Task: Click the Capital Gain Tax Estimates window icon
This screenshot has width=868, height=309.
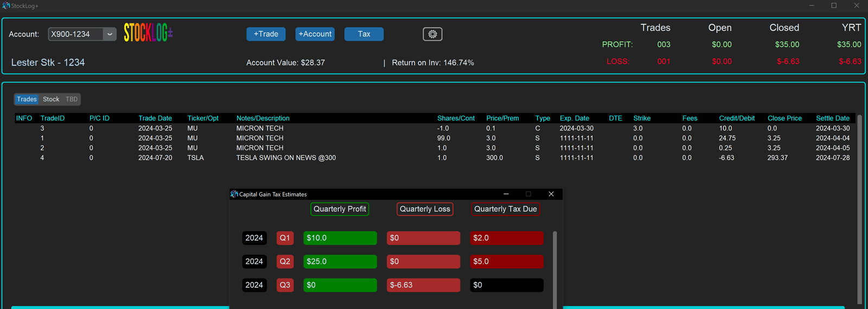Action: tap(234, 194)
